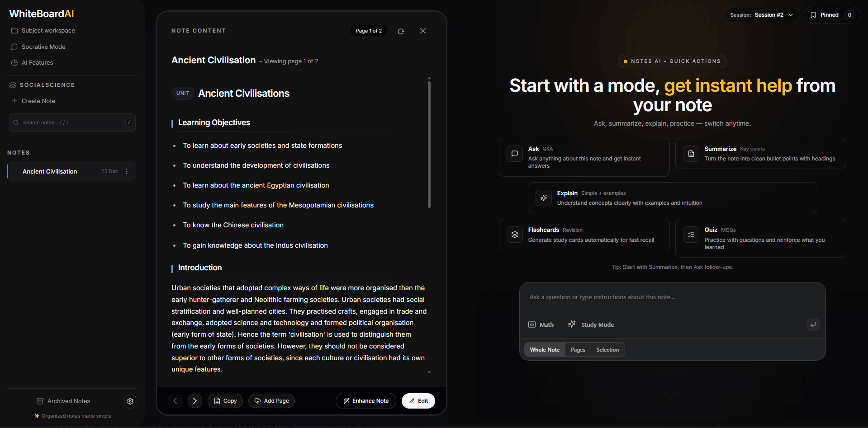Switch to the Selection scope tab

point(607,349)
